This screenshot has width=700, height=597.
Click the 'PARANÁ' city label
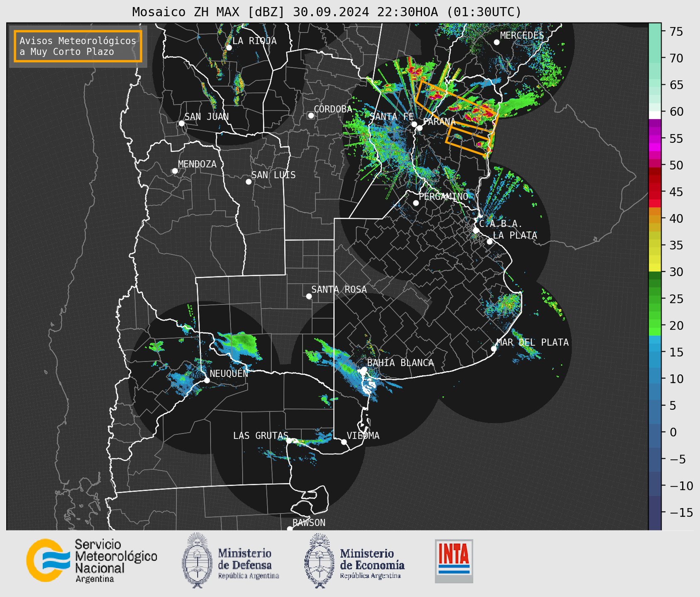pos(439,122)
